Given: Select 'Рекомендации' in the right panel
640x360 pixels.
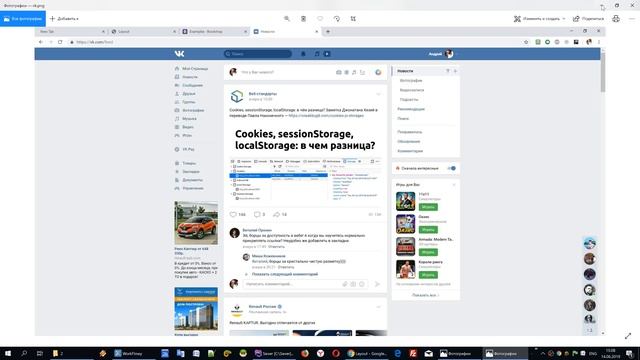Looking at the screenshot, I should point(411,109).
